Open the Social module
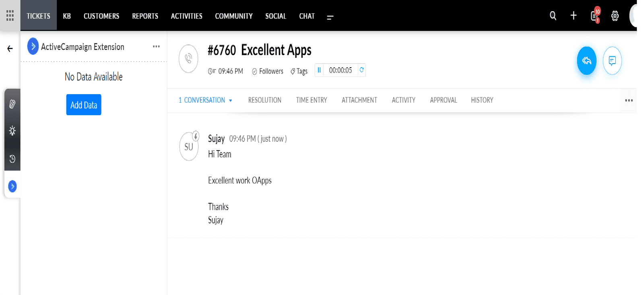Viewport: 644px width, 295px height. (276, 16)
